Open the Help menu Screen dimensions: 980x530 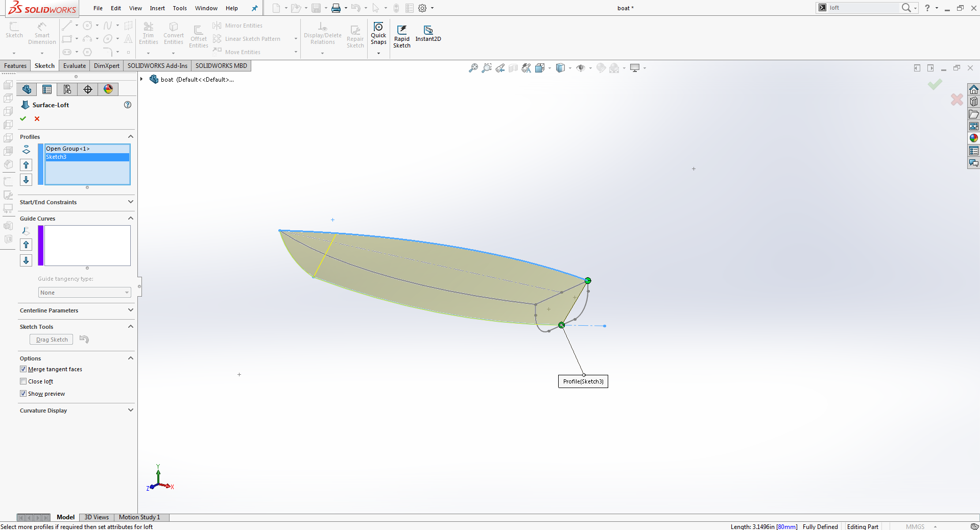(232, 8)
